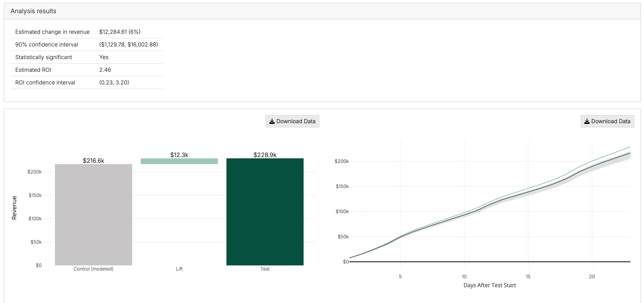Click the bar chart Download Data button

tap(292, 121)
